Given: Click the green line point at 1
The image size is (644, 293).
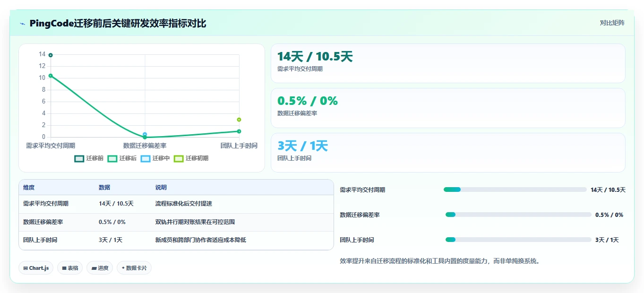Looking at the screenshot, I should (x=239, y=131).
